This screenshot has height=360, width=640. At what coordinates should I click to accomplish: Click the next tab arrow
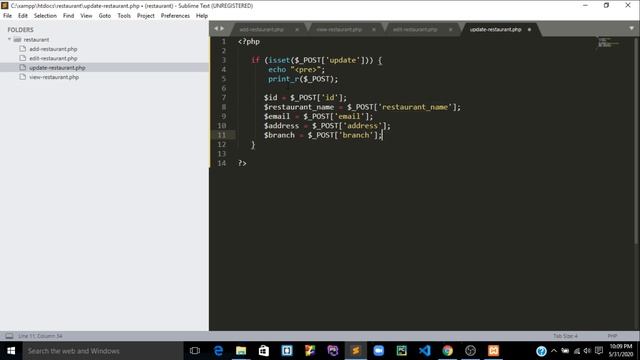[222, 29]
